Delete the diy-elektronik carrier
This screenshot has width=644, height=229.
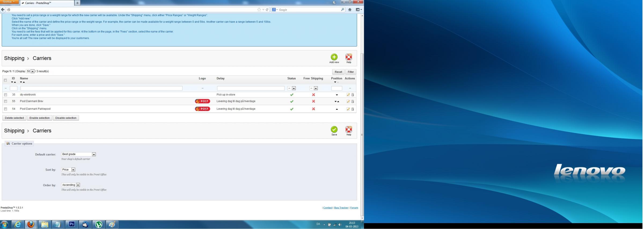pyautogui.click(x=353, y=95)
